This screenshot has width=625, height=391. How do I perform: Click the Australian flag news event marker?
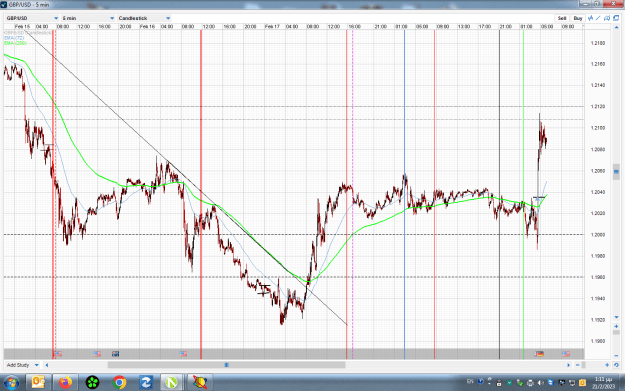coord(116,354)
